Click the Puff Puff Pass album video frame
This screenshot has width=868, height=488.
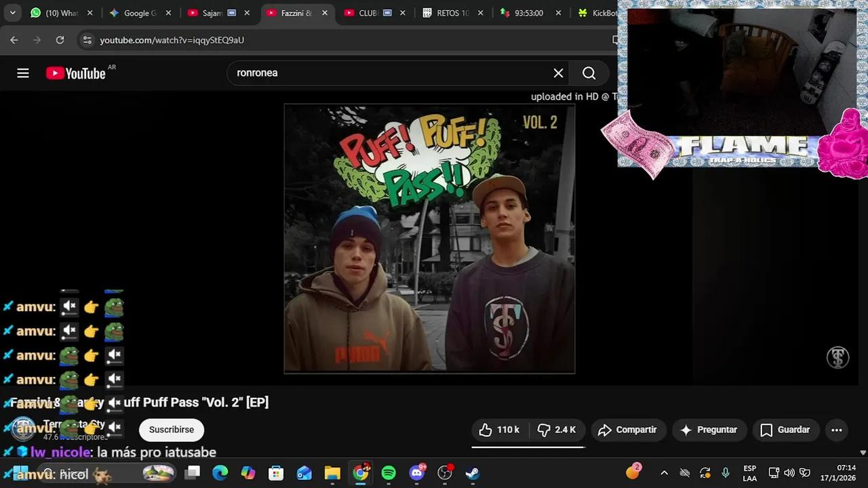point(429,239)
